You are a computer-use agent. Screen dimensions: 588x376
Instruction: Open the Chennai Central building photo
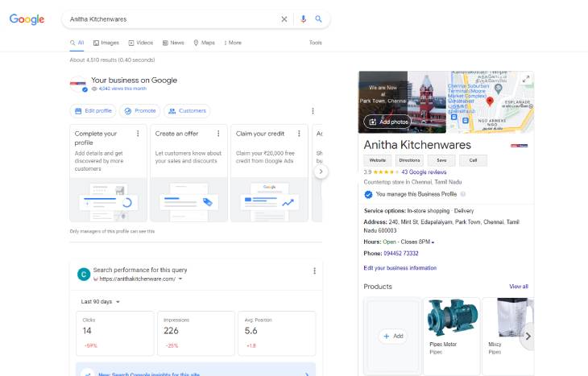click(x=427, y=101)
